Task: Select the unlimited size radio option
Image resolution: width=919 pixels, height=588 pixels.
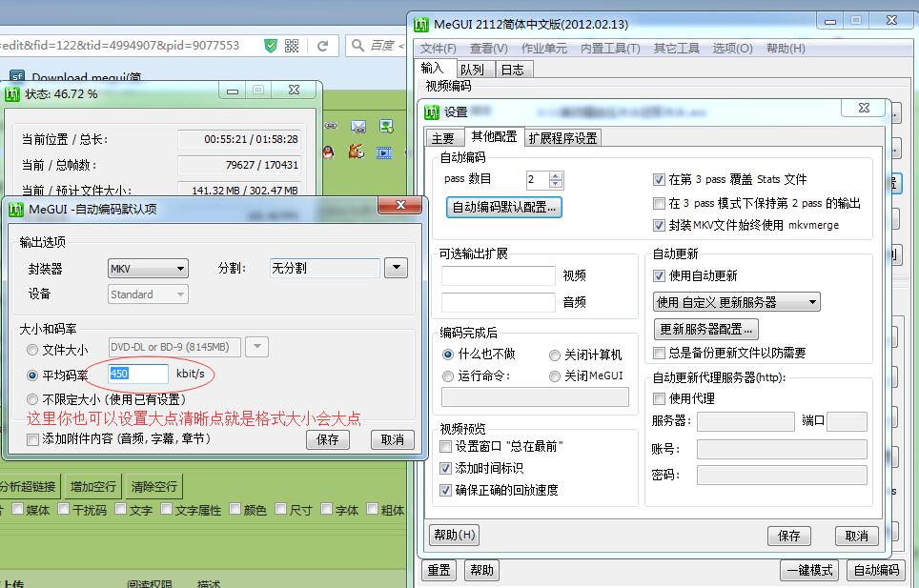Action: [32, 399]
